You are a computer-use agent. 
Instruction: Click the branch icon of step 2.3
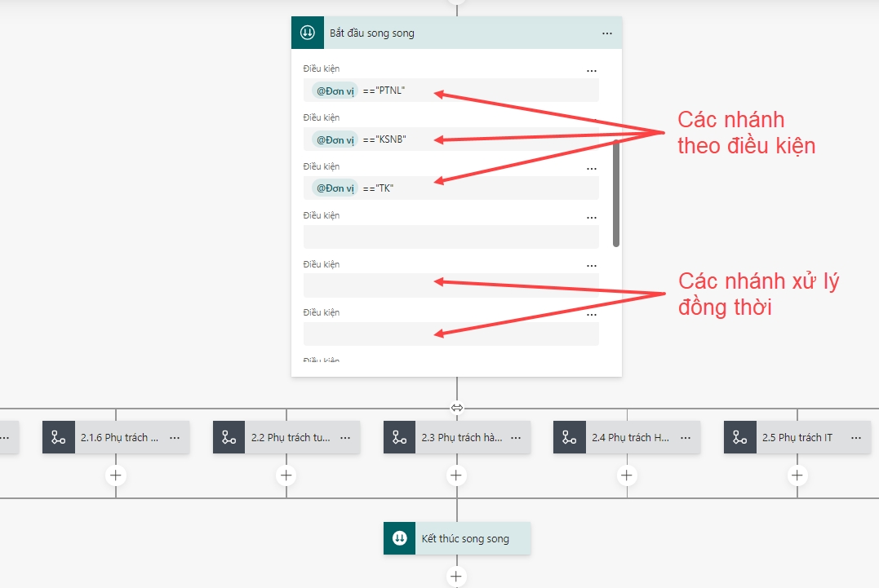click(x=400, y=437)
